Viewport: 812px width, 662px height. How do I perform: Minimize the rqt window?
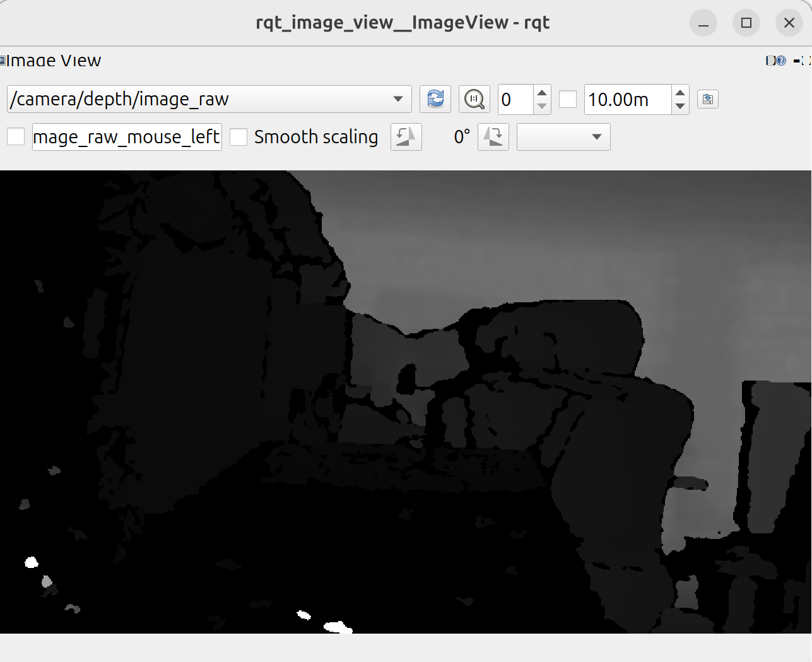[x=703, y=23]
